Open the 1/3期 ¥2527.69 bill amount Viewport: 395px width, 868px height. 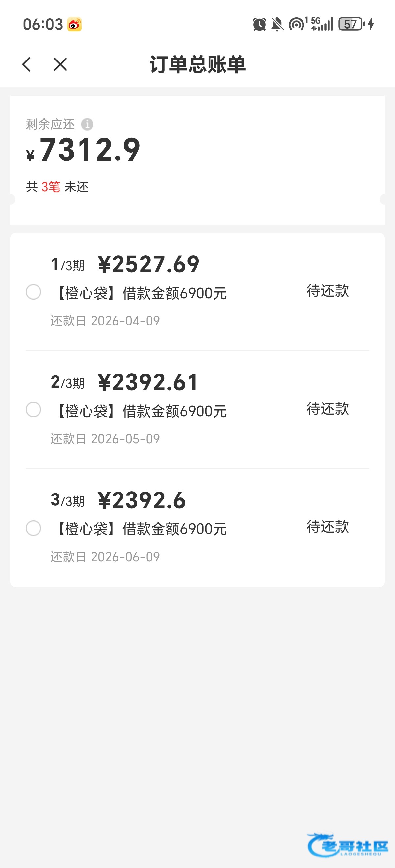coord(148,265)
